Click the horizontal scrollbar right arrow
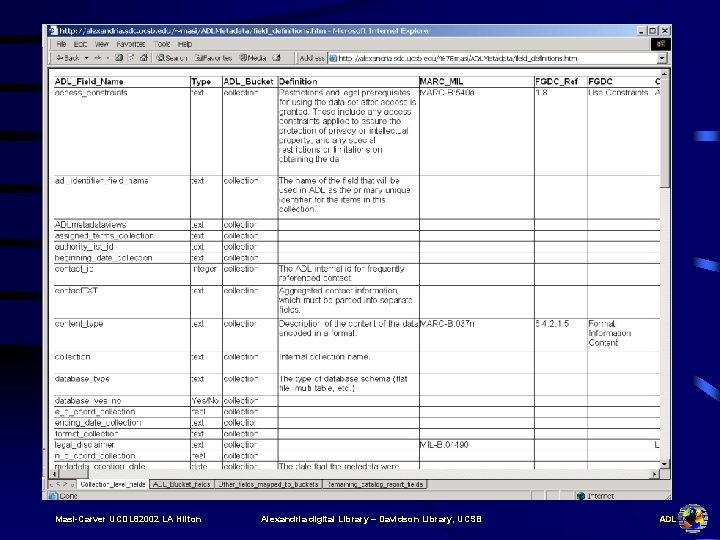 point(655,473)
